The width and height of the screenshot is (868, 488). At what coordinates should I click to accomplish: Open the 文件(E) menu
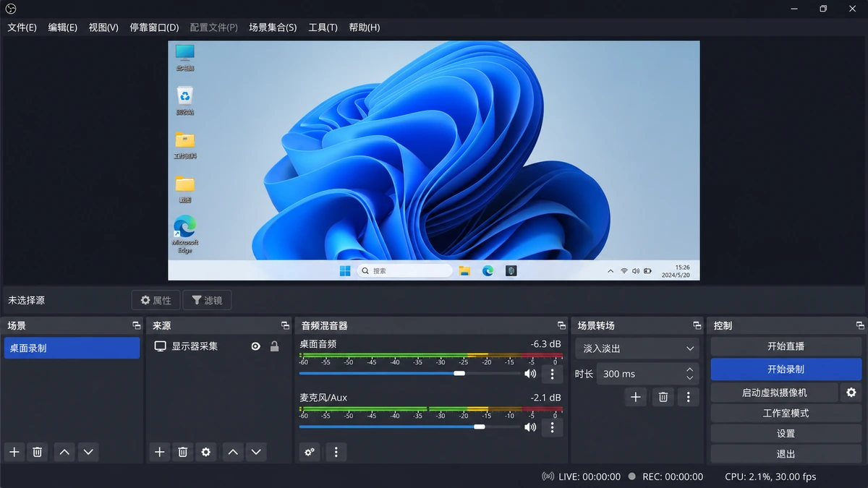[22, 27]
